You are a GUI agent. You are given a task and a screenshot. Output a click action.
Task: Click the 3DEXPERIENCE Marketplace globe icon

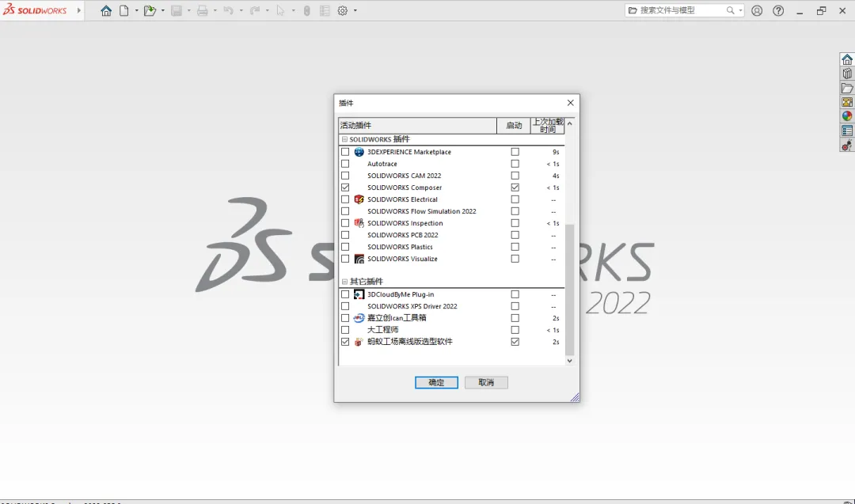pos(359,152)
